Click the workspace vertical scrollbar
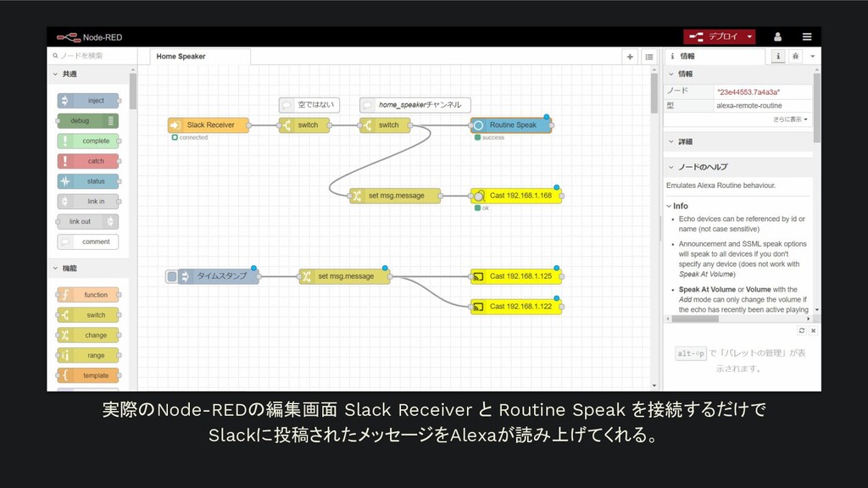 pyautogui.click(x=654, y=93)
